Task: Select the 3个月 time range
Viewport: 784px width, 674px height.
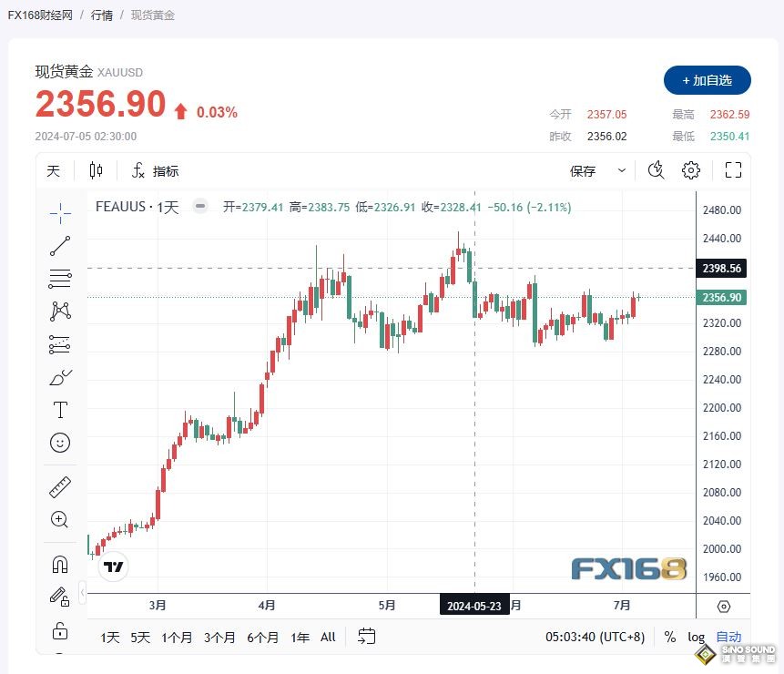Action: (219, 637)
